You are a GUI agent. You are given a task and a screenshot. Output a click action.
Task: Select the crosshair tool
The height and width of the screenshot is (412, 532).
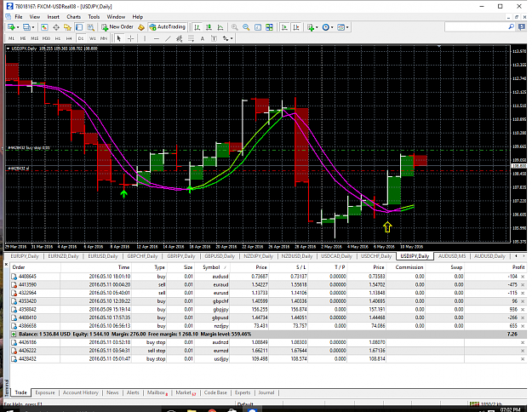(130, 38)
